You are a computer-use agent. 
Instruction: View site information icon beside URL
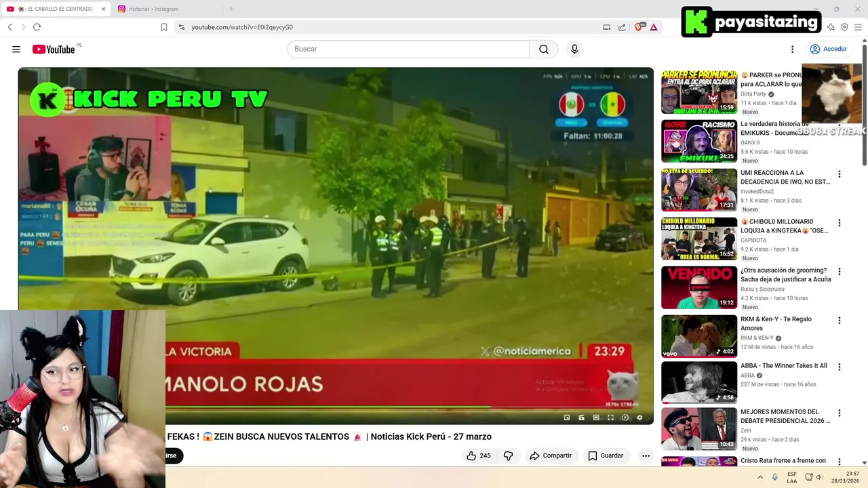[x=181, y=27]
